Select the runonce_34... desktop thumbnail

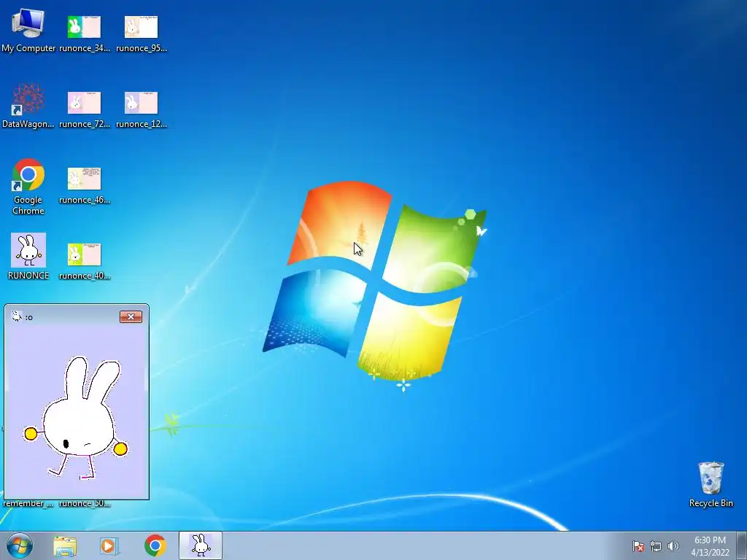click(85, 32)
